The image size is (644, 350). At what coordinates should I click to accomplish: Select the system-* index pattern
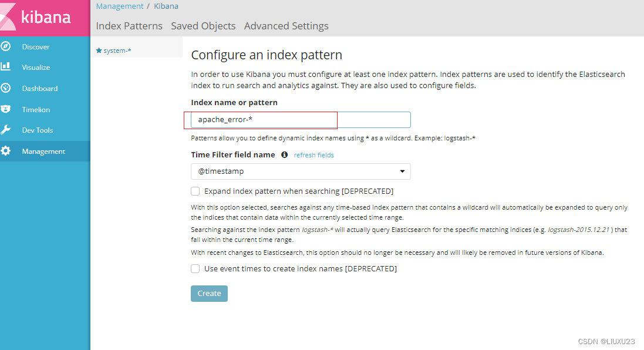117,51
